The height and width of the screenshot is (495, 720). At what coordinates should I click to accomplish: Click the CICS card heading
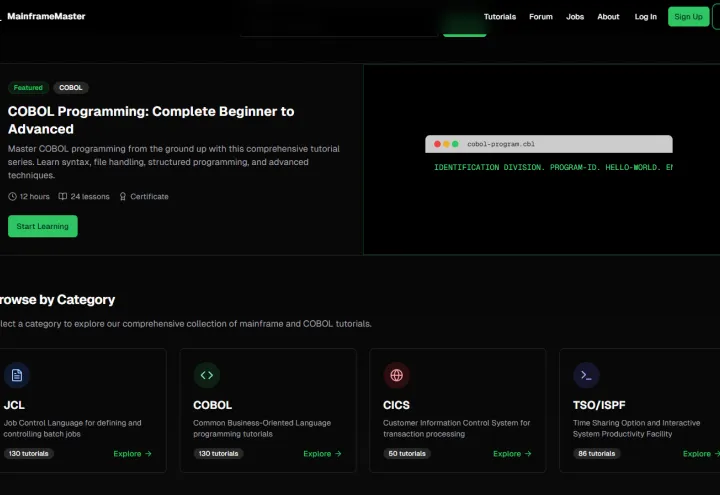(396, 405)
